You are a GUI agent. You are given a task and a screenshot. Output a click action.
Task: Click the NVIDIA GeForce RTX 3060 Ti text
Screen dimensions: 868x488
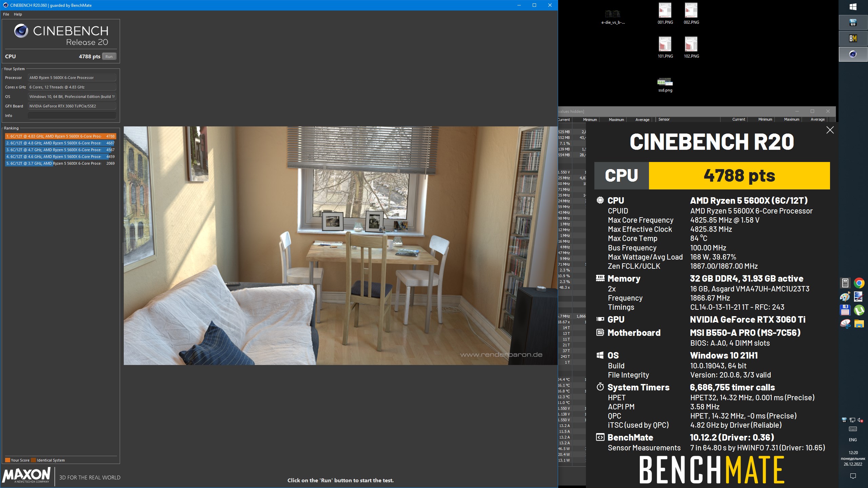point(748,320)
